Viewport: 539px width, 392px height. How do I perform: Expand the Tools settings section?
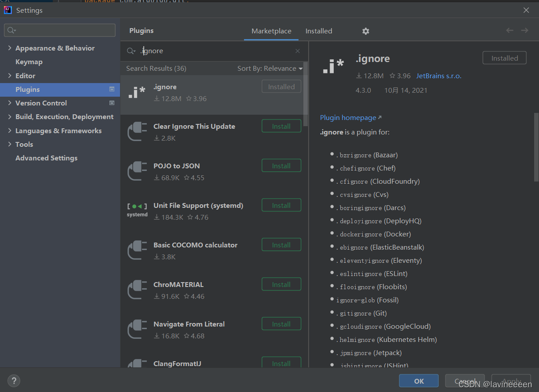tap(10, 144)
